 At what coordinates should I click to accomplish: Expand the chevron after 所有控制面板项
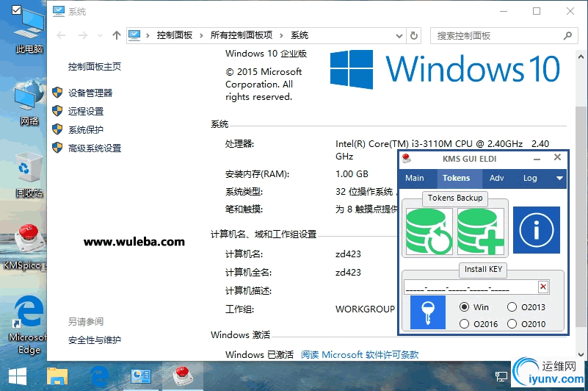coord(281,36)
